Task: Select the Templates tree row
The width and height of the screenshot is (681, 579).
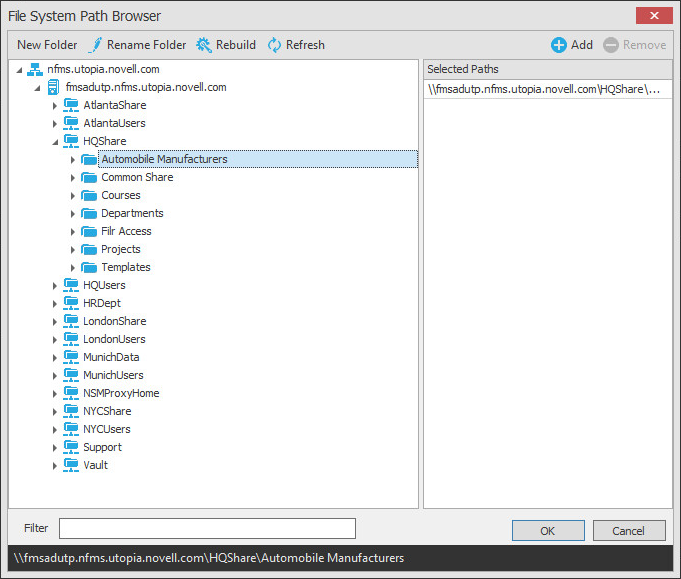Action: [126, 267]
